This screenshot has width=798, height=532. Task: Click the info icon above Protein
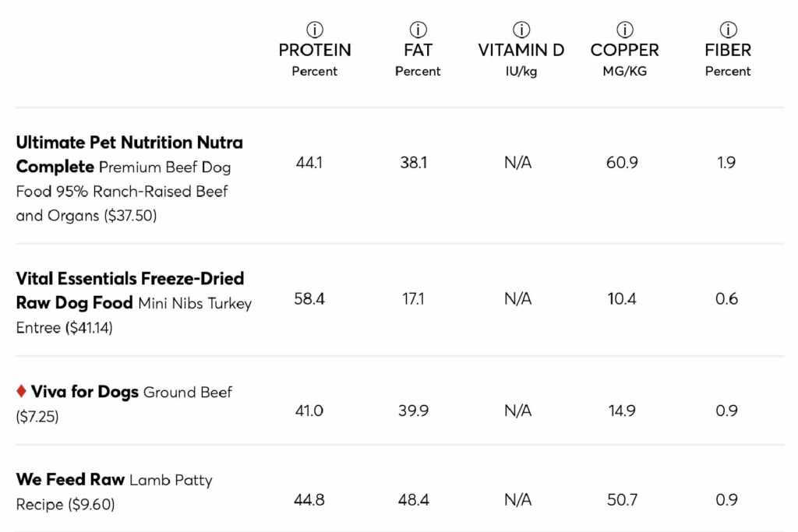coord(315,30)
